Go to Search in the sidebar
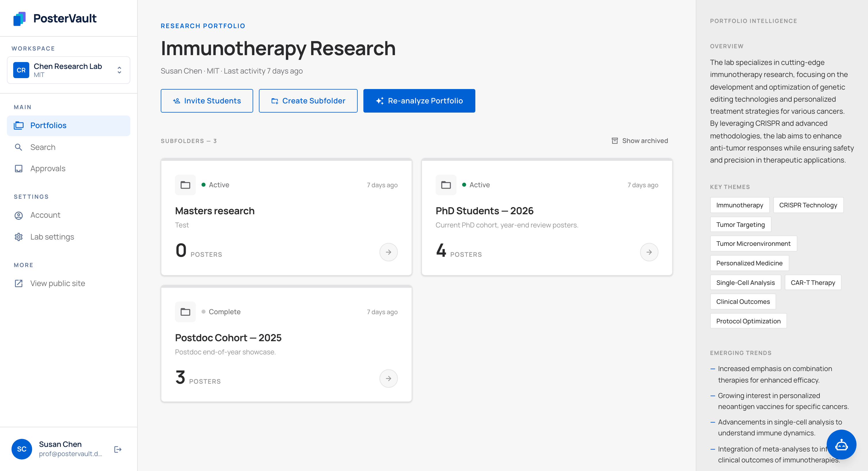The height and width of the screenshot is (471, 868). pyautogui.click(x=68, y=147)
